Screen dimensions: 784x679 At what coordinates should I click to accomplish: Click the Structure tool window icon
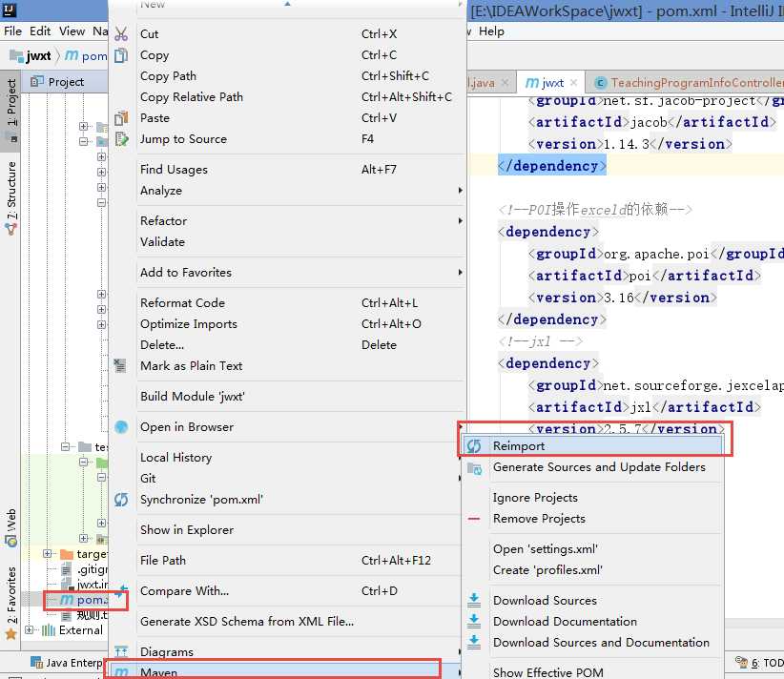(11, 230)
